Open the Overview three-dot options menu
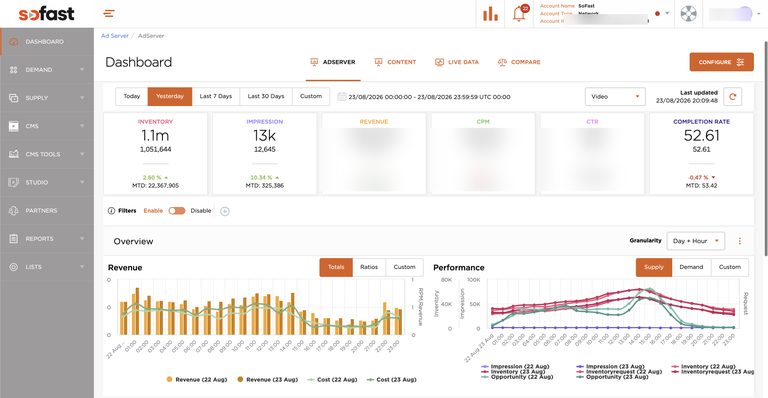 (740, 241)
